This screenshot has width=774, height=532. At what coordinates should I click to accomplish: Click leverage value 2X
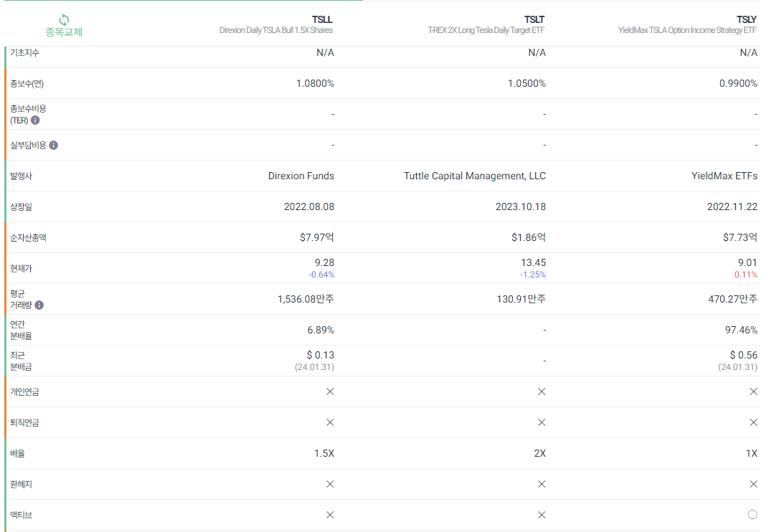coord(540,454)
